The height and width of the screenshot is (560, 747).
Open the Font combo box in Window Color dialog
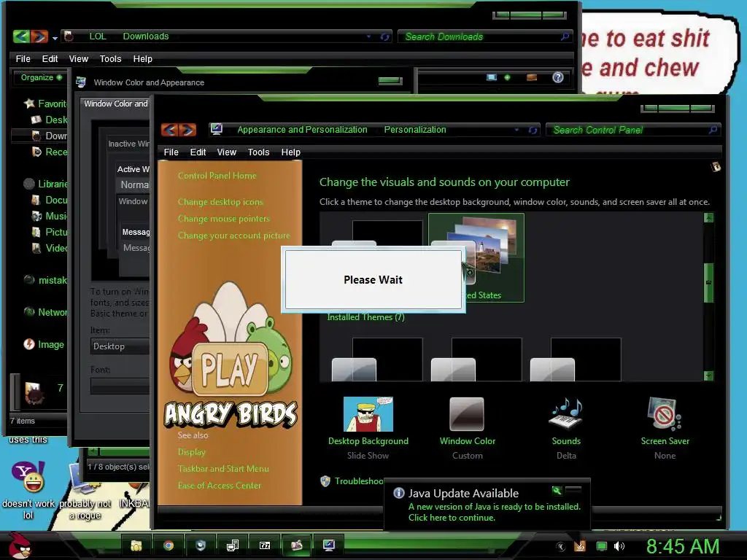click(120, 386)
